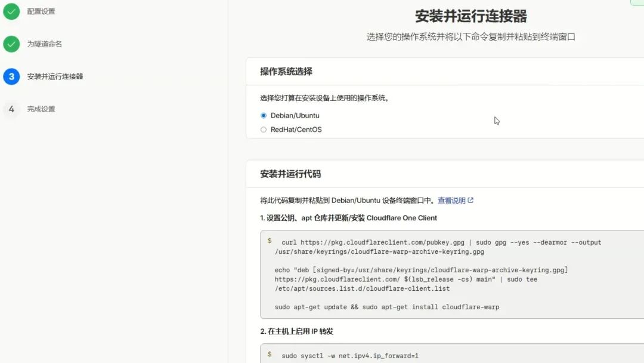Click the $ prompt of the sysctl block
Image resolution: width=644 pixels, height=363 pixels.
270,355
